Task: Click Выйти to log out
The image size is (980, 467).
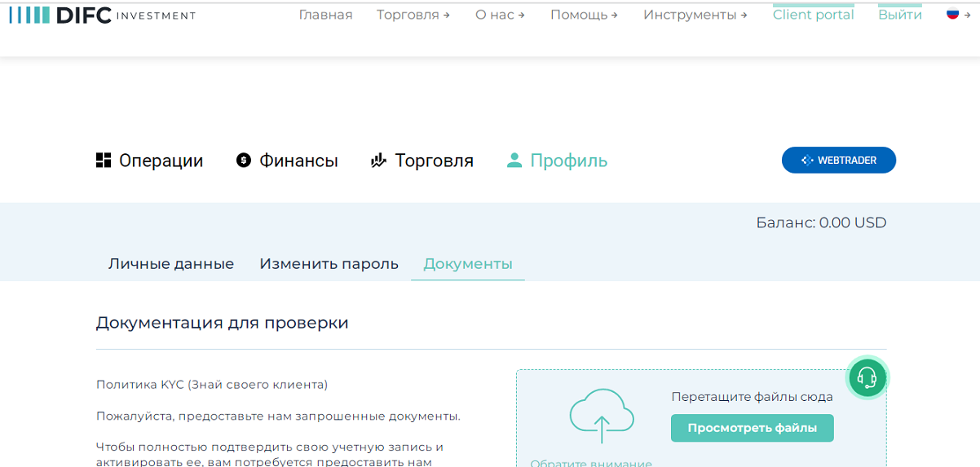Action: click(x=900, y=15)
